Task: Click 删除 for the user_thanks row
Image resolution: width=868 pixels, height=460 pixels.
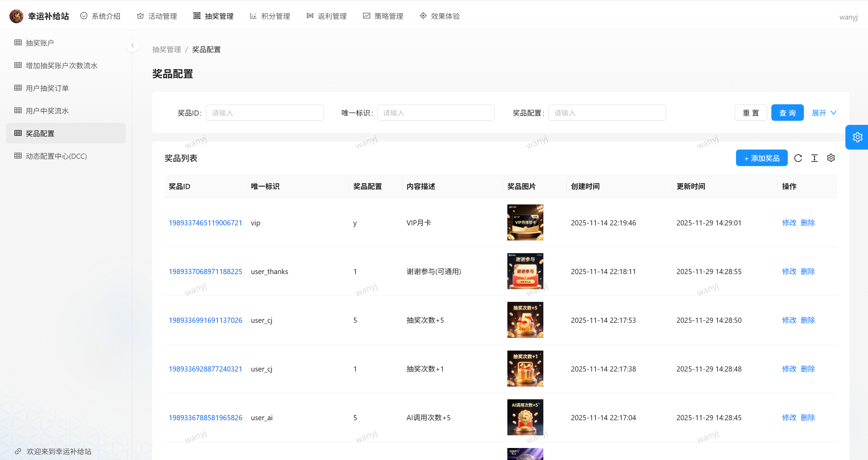Action: click(808, 272)
